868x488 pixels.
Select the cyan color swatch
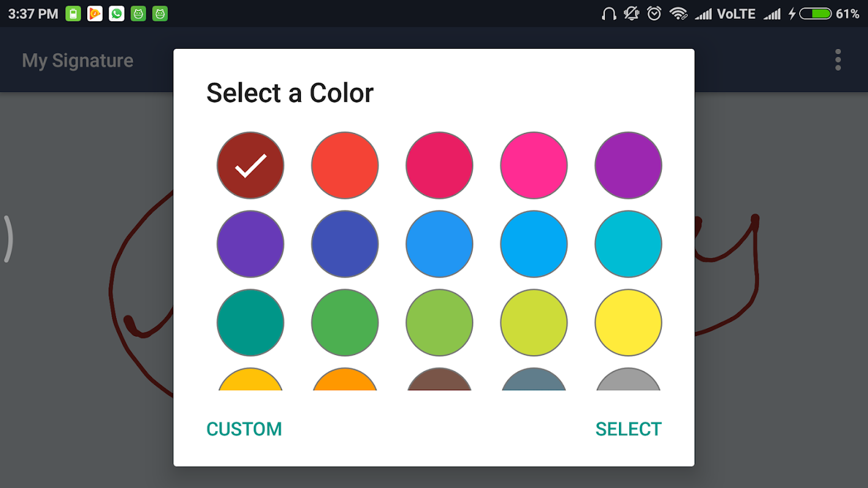click(628, 244)
